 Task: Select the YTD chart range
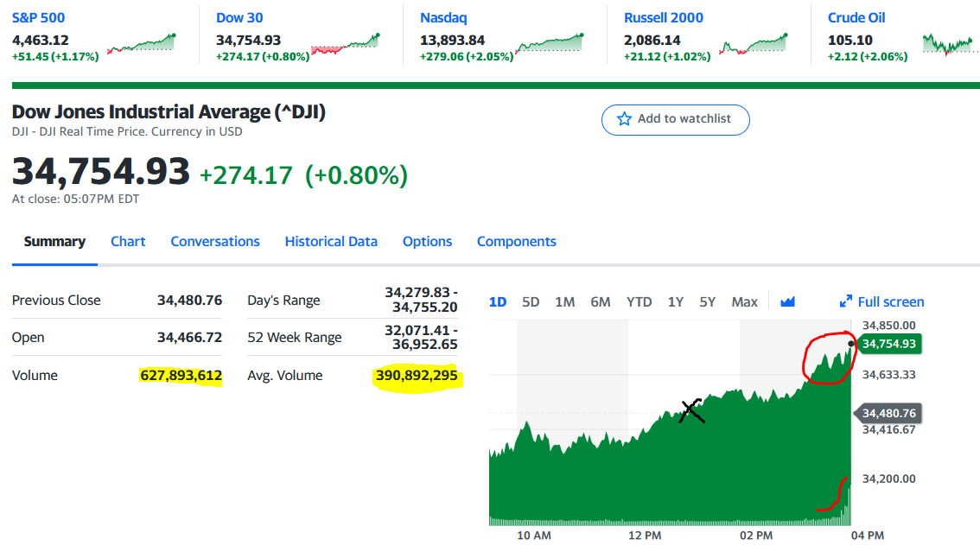(x=639, y=302)
